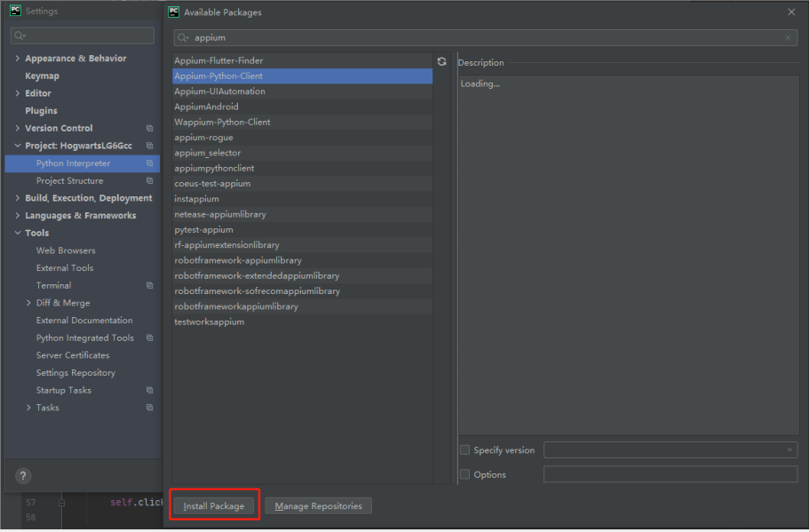Select Appium-UIAutomation package
This screenshot has width=809, height=532.
[x=302, y=91]
